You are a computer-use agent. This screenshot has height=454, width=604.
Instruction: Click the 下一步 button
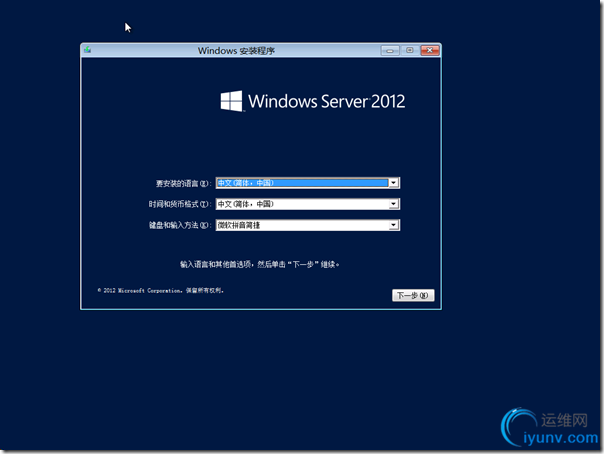(x=413, y=295)
